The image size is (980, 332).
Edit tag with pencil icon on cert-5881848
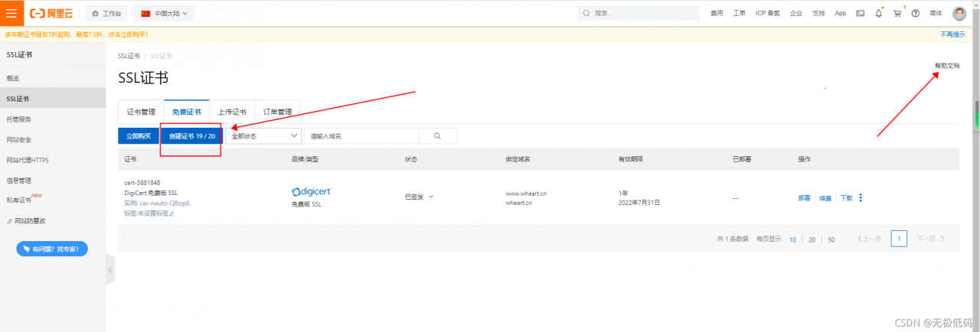click(x=171, y=213)
